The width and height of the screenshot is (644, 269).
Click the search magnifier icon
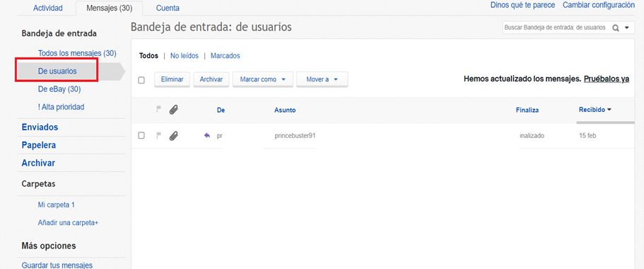click(x=616, y=28)
